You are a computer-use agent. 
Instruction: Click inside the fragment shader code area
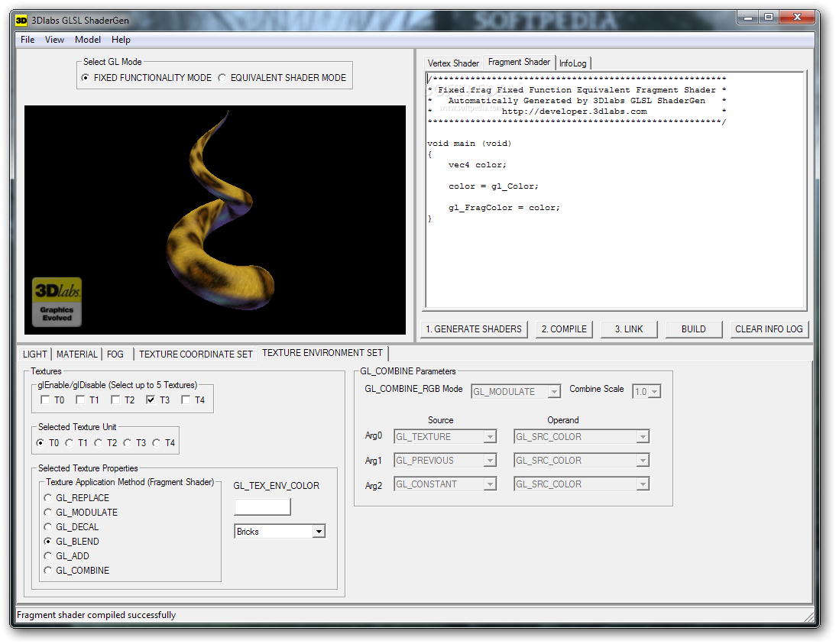614,190
